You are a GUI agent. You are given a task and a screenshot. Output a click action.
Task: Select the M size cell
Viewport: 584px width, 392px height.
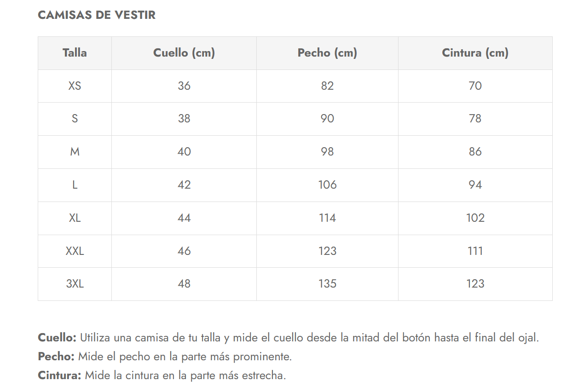click(x=75, y=152)
